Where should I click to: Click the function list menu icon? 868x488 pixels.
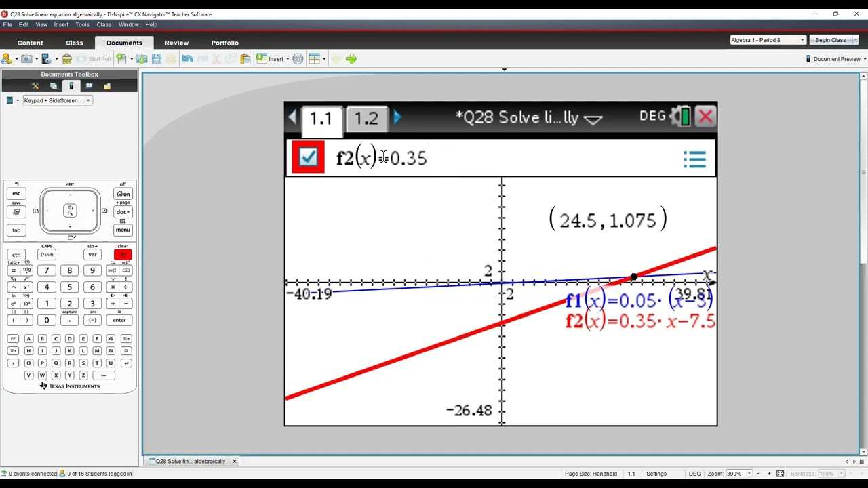[x=694, y=159]
